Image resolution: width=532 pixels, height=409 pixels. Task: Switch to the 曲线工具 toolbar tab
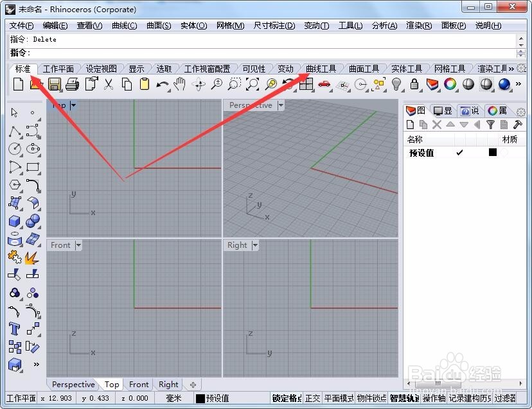pos(321,69)
